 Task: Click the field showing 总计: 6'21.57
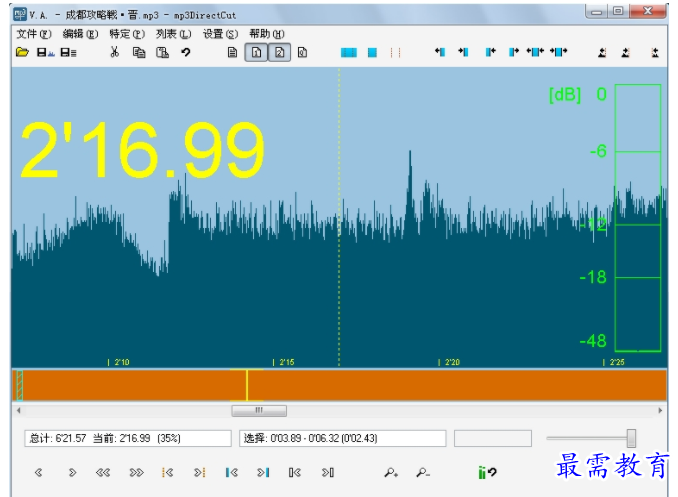click(x=128, y=438)
